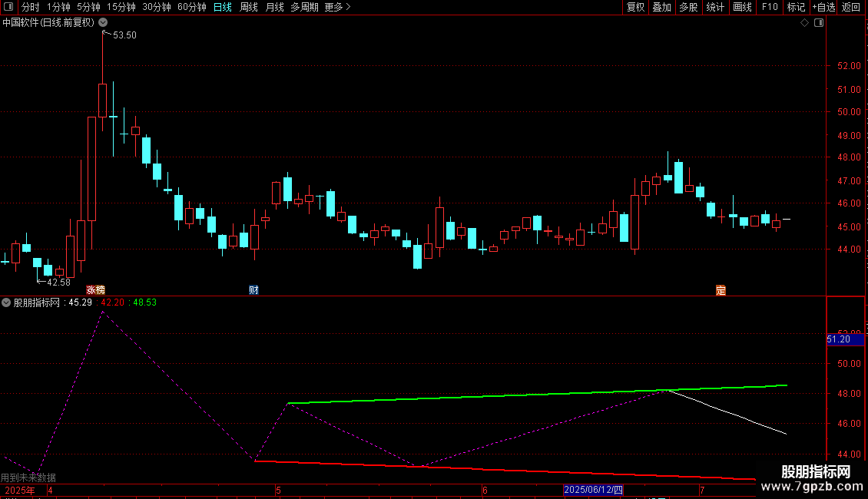Click 返回 to go back
The image size is (868, 499).
(851, 7)
